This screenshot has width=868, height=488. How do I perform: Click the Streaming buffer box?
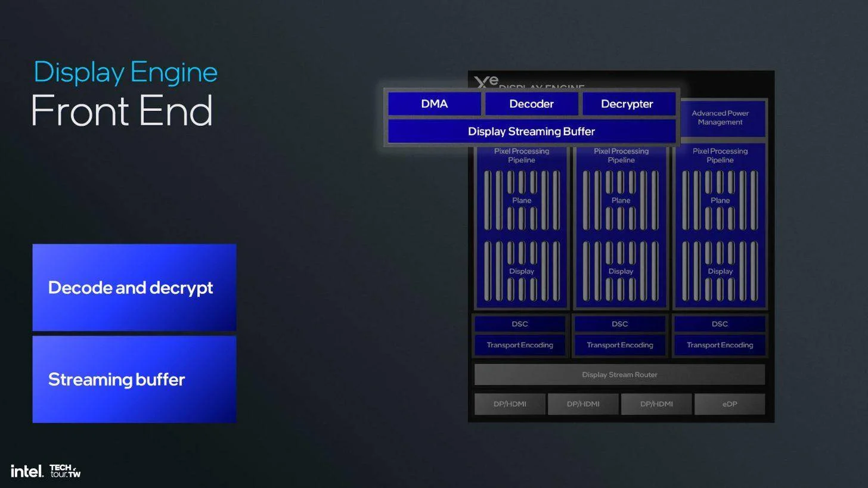tap(134, 380)
